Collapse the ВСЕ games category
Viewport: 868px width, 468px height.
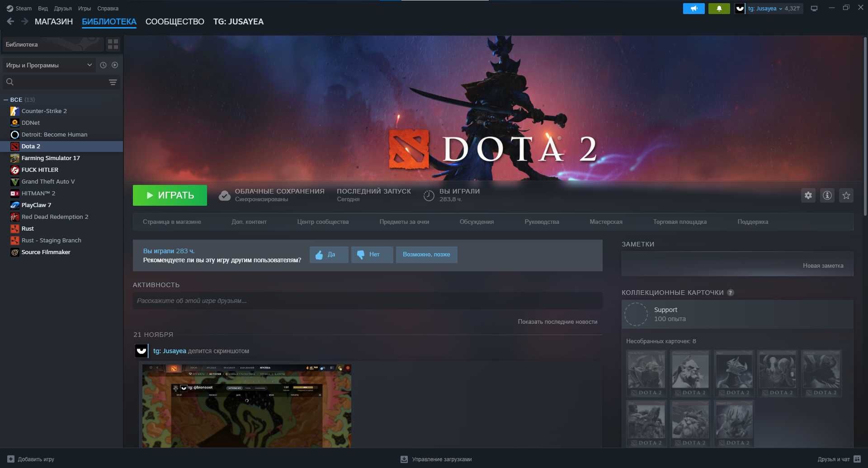point(6,99)
